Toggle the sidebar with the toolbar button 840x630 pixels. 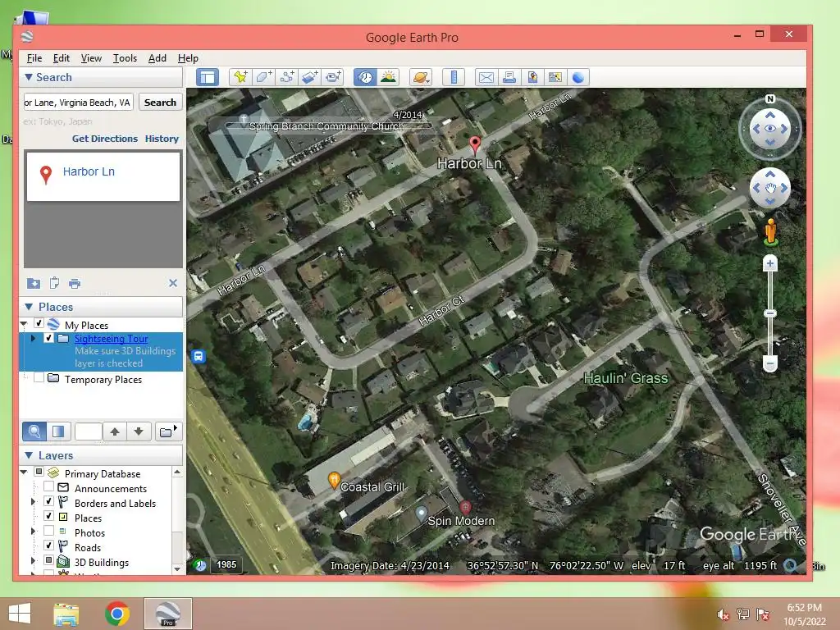(208, 77)
